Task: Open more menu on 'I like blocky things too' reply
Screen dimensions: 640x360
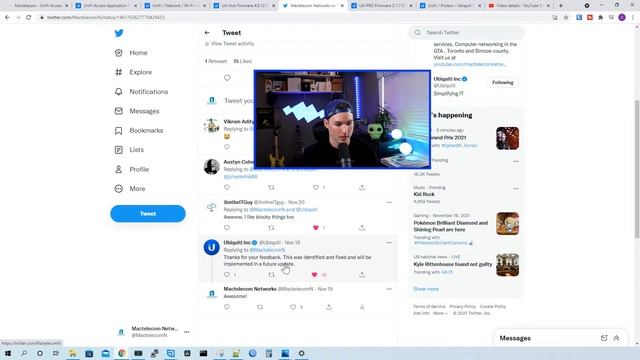Action: point(389,202)
